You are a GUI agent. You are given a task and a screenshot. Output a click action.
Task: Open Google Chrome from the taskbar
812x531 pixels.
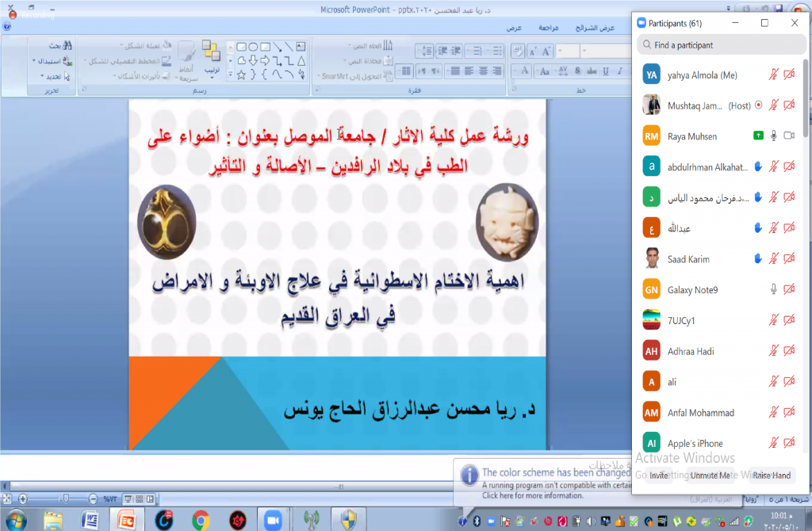click(201, 519)
